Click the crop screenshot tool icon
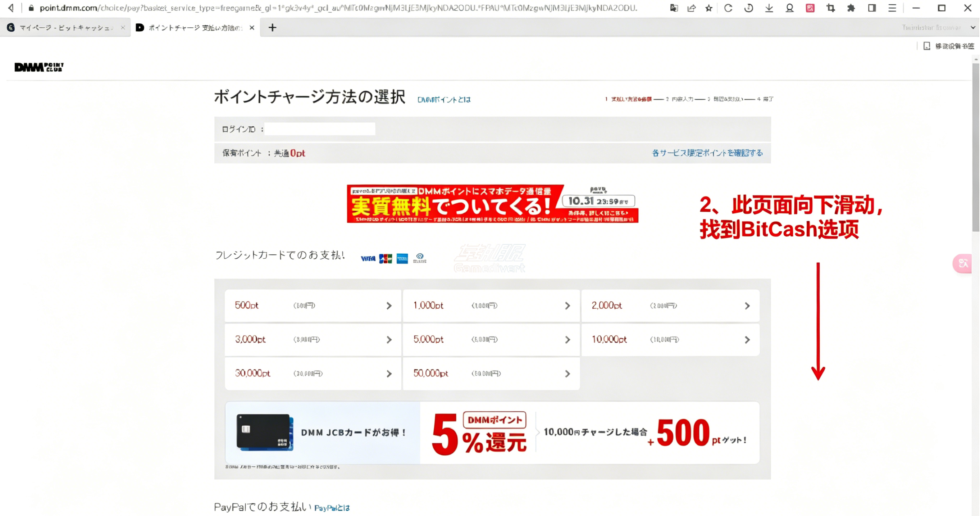 [x=830, y=8]
